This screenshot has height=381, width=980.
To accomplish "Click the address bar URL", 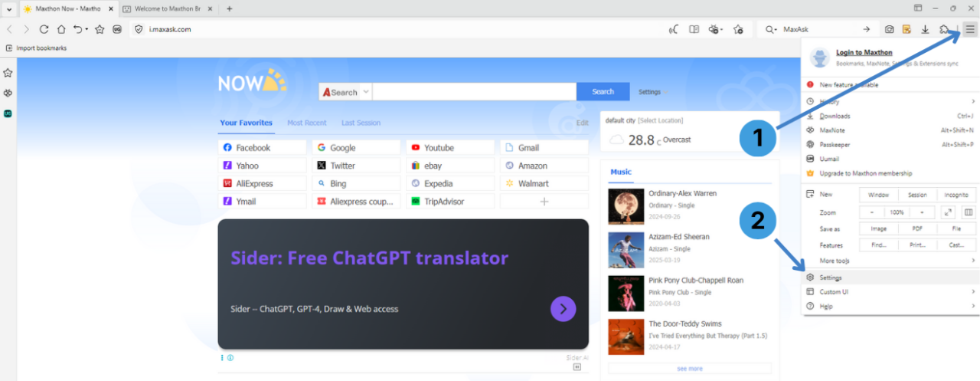I will pos(170,29).
